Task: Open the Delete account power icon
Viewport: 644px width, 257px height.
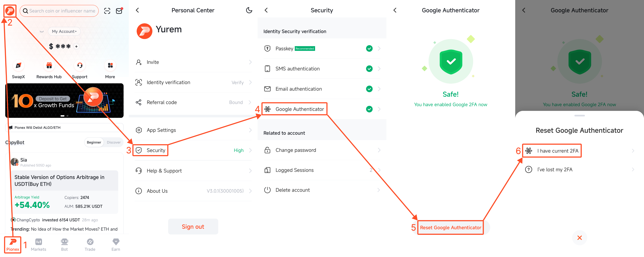Action: point(267,190)
